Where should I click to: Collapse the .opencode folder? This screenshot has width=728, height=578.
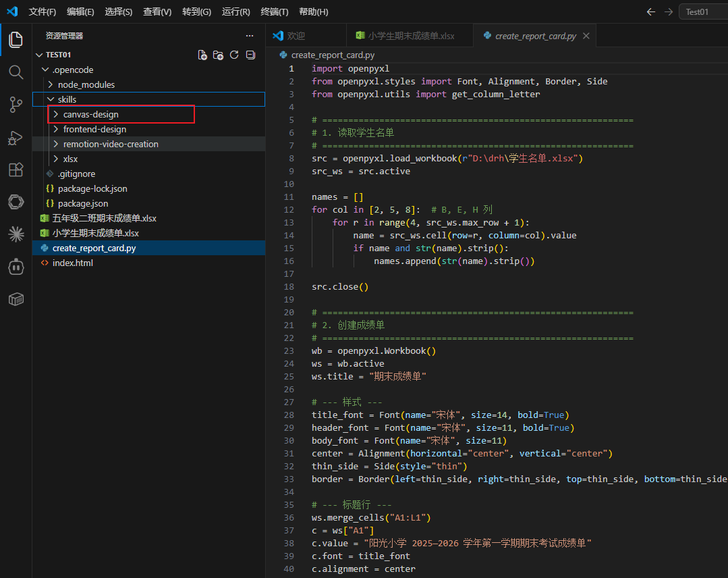45,70
